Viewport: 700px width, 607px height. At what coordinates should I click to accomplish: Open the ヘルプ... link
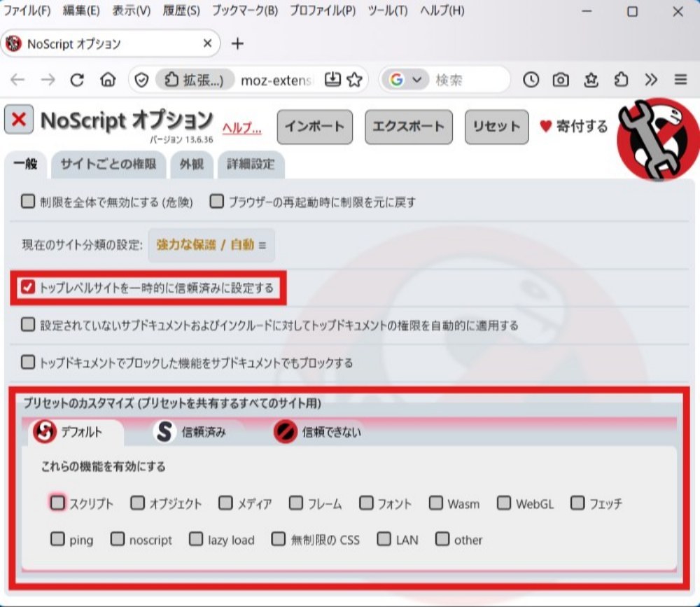[241, 128]
